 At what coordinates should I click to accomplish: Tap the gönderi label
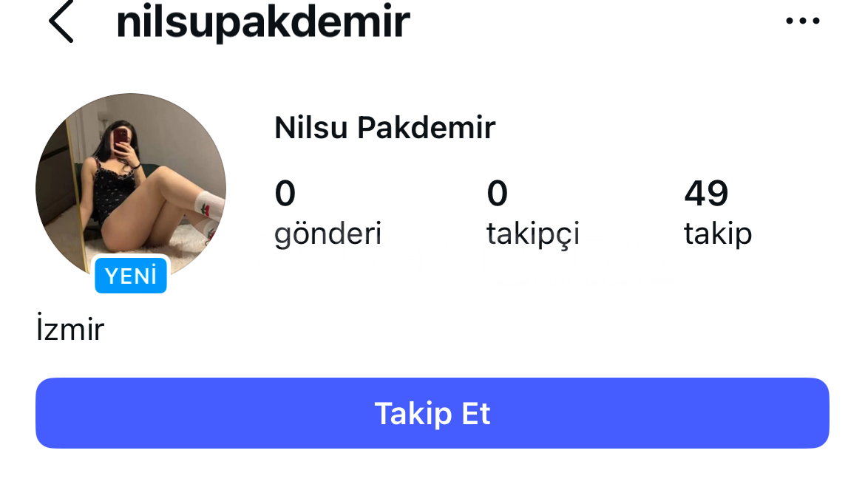click(x=328, y=234)
